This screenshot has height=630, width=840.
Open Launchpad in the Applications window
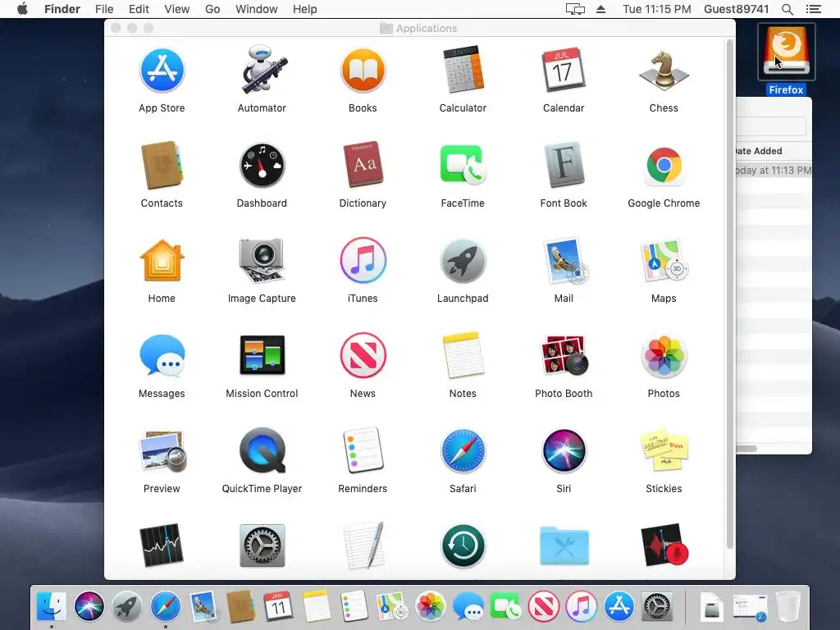(x=463, y=261)
